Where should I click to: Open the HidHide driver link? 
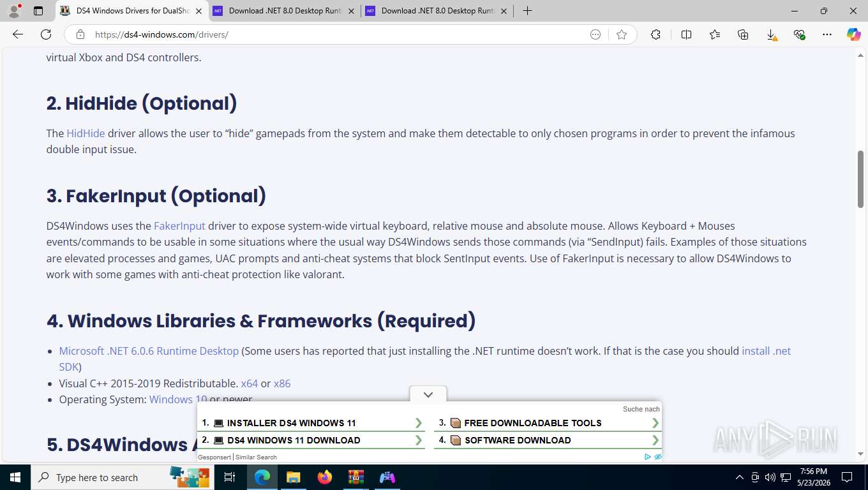point(86,133)
